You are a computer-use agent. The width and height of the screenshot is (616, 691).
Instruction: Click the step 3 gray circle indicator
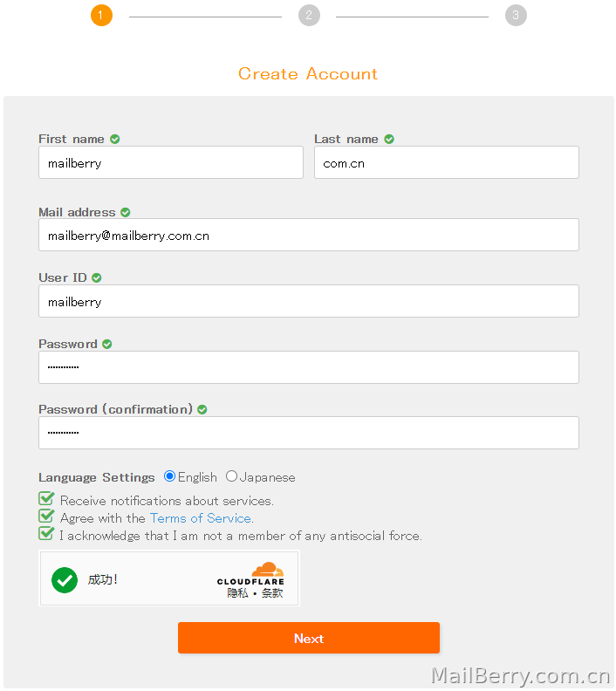pos(516,16)
